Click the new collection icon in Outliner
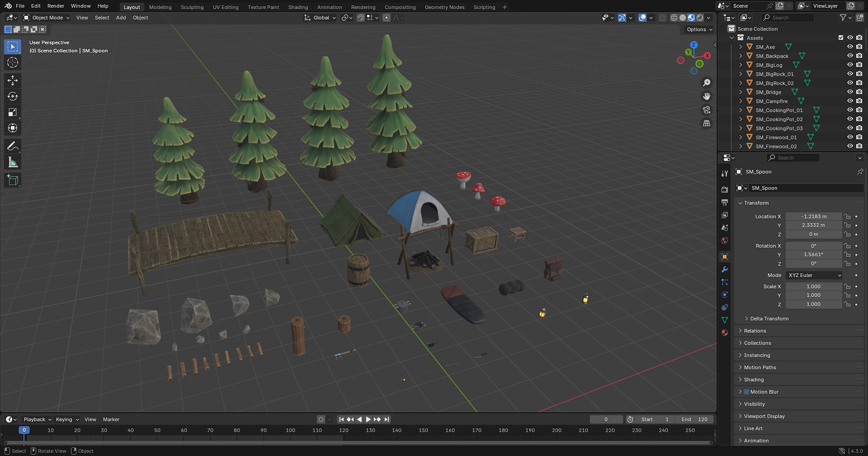 859,18
